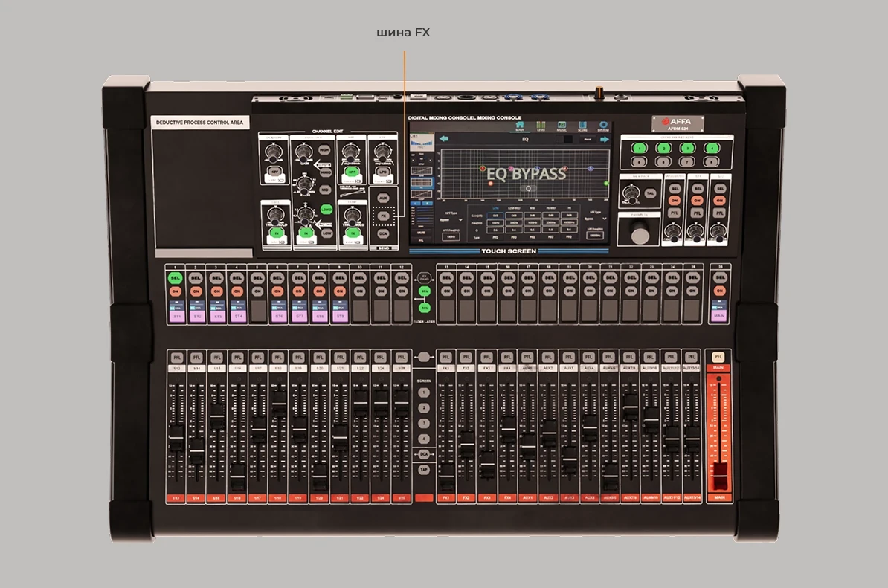Viewport: 888px width, 588px height.
Task: Go to previous page with left arrow
Action: (x=445, y=139)
